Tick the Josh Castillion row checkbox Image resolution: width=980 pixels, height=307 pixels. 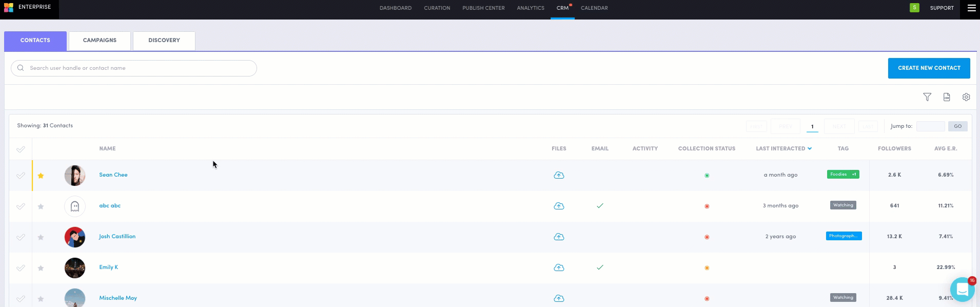(x=21, y=237)
